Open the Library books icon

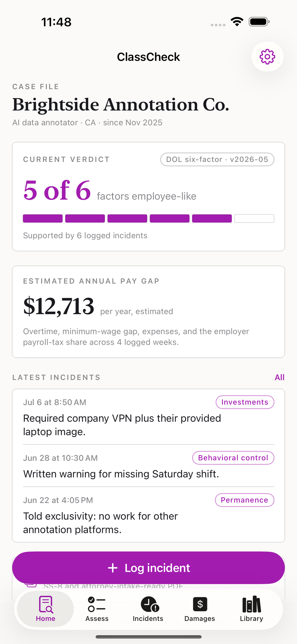coord(251,604)
